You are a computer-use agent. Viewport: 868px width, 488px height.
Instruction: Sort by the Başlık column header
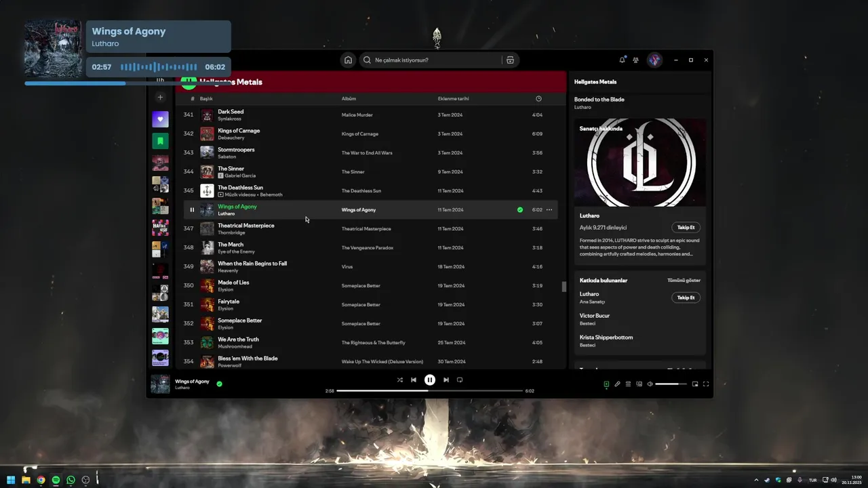[x=206, y=99]
